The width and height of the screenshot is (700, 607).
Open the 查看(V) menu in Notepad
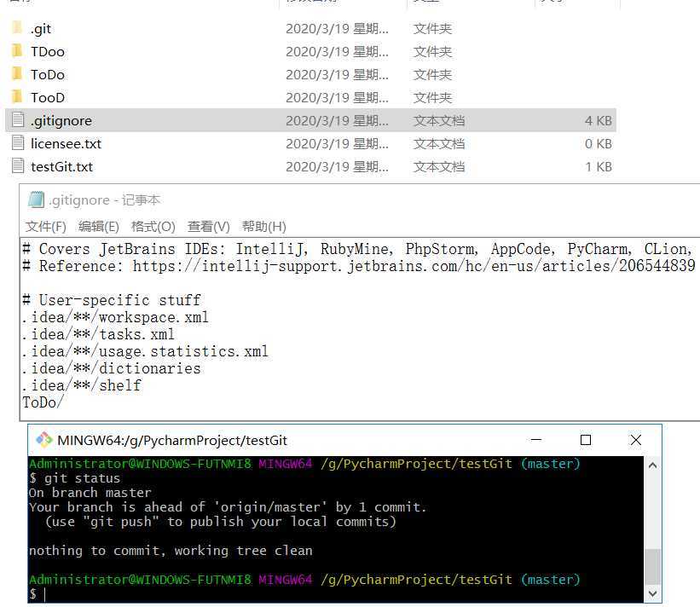209,227
